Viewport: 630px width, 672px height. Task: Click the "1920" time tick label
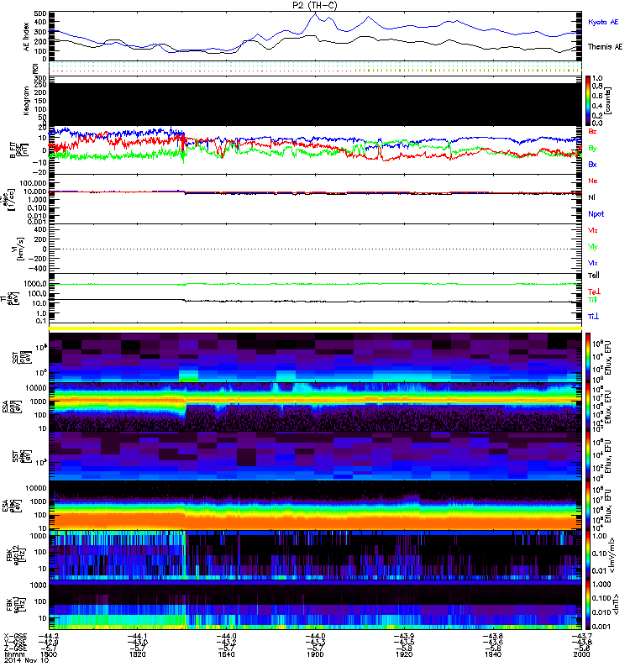click(404, 654)
